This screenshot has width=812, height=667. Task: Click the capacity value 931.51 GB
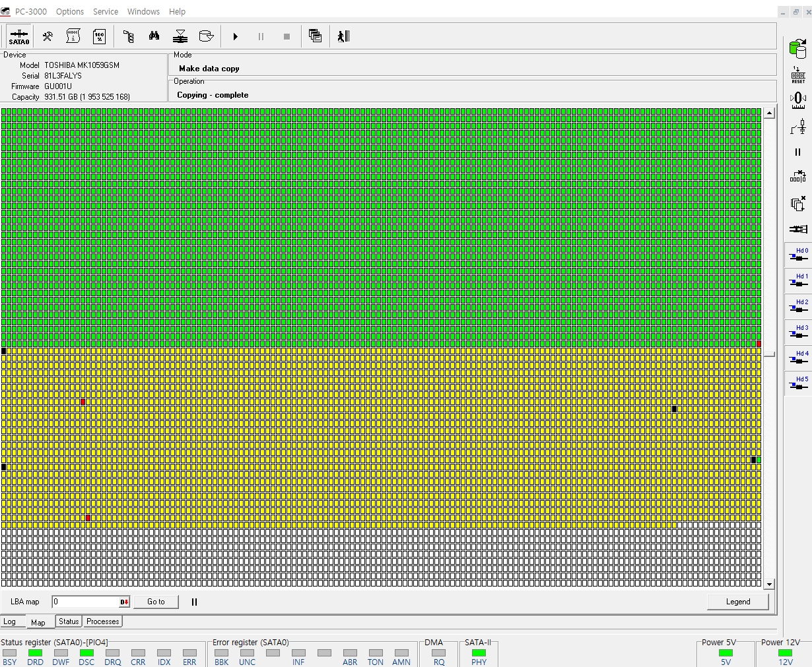(87, 97)
